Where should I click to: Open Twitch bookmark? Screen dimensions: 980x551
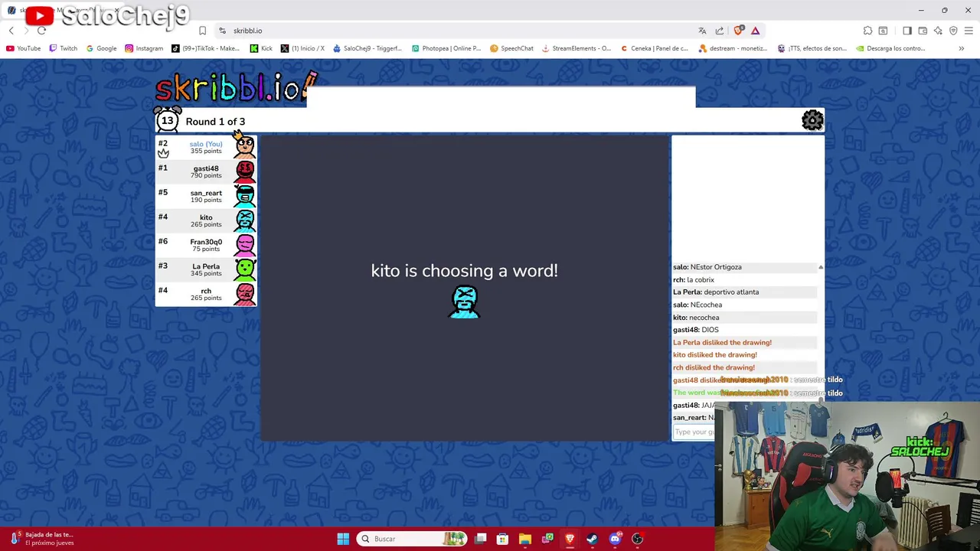pyautogui.click(x=64, y=48)
